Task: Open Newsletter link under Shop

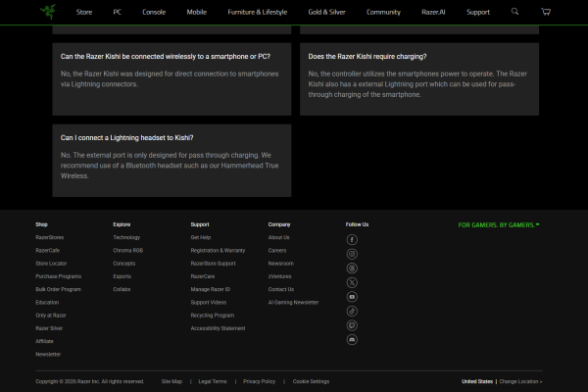Action: [x=48, y=354]
